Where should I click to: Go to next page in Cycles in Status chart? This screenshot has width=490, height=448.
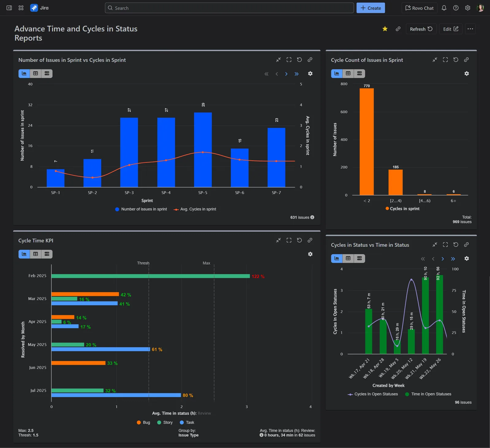click(443, 259)
